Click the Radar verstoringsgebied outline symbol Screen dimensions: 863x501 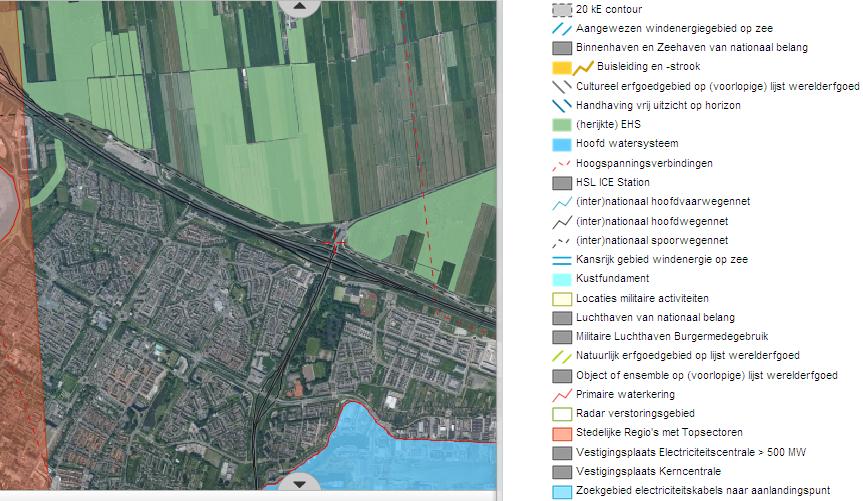(x=562, y=414)
